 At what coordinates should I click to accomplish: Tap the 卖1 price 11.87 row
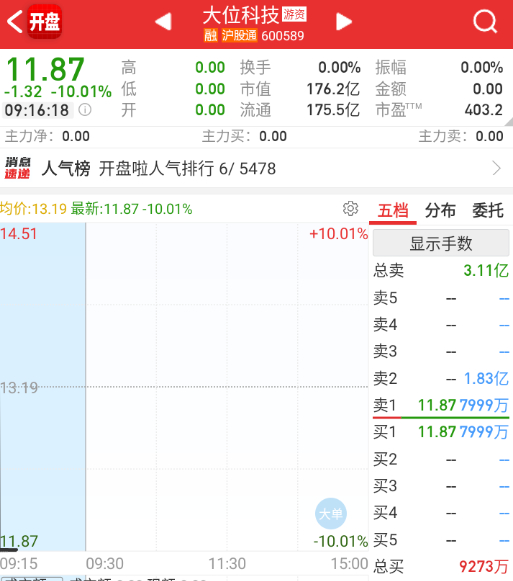(441, 405)
